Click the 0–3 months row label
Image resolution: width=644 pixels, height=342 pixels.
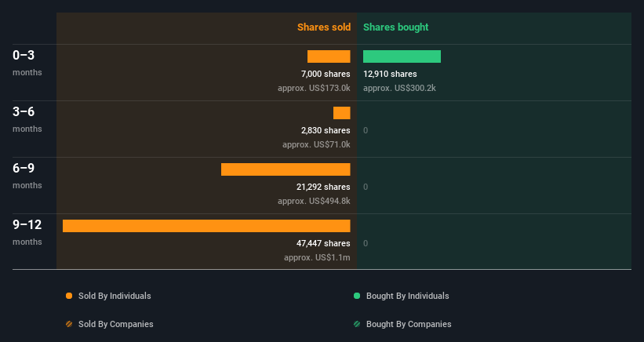point(27,63)
